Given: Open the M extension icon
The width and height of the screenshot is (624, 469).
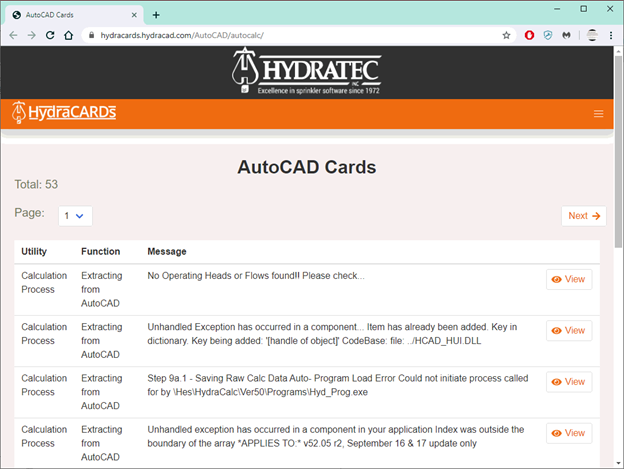Looking at the screenshot, I should [566, 35].
